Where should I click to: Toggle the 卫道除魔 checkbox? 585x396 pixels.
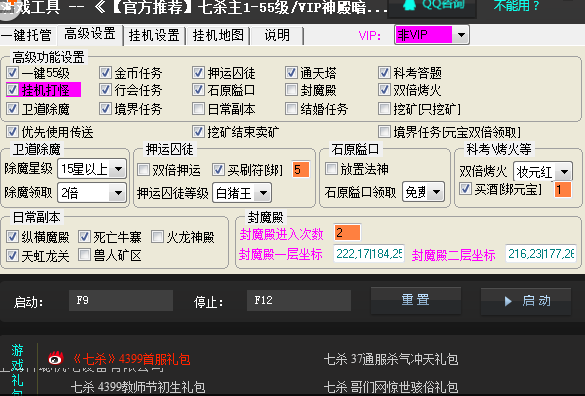12,109
